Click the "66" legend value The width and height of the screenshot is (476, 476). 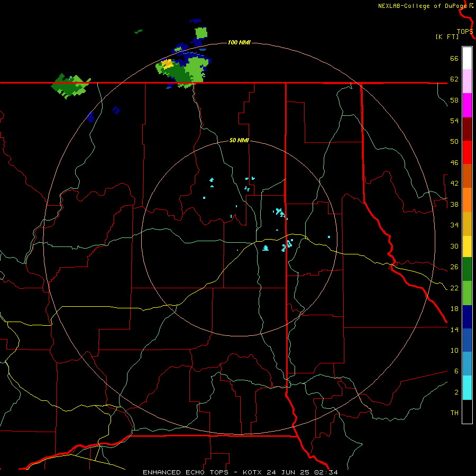(454, 58)
